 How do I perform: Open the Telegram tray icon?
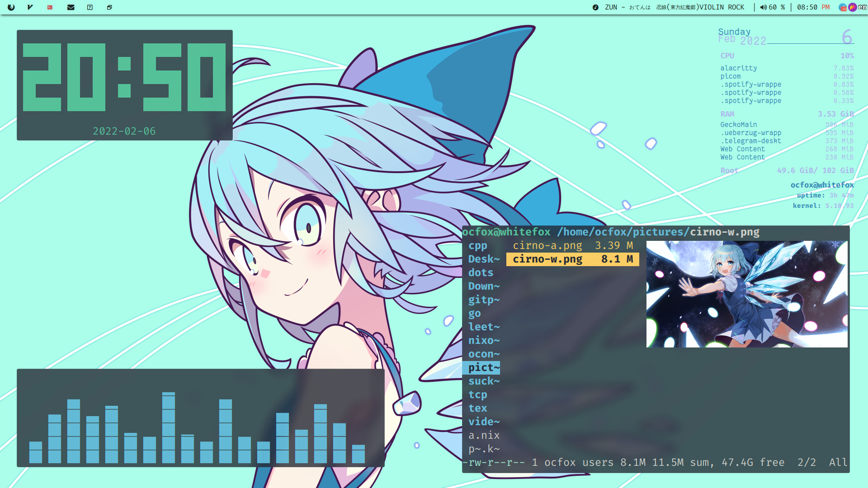pyautogui.click(x=843, y=7)
